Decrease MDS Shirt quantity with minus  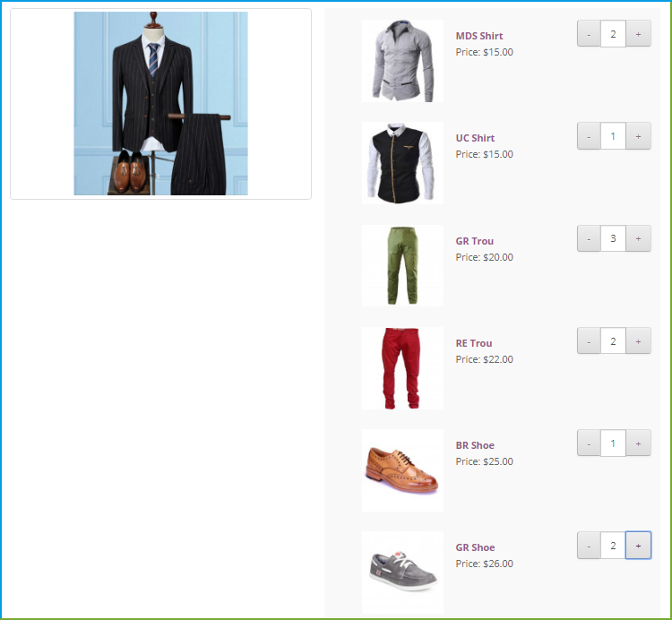(x=589, y=33)
